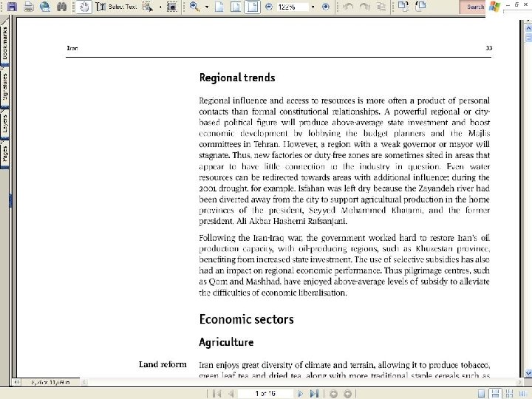Select the Hand tool
This screenshot has width=532, height=399.
83,7
